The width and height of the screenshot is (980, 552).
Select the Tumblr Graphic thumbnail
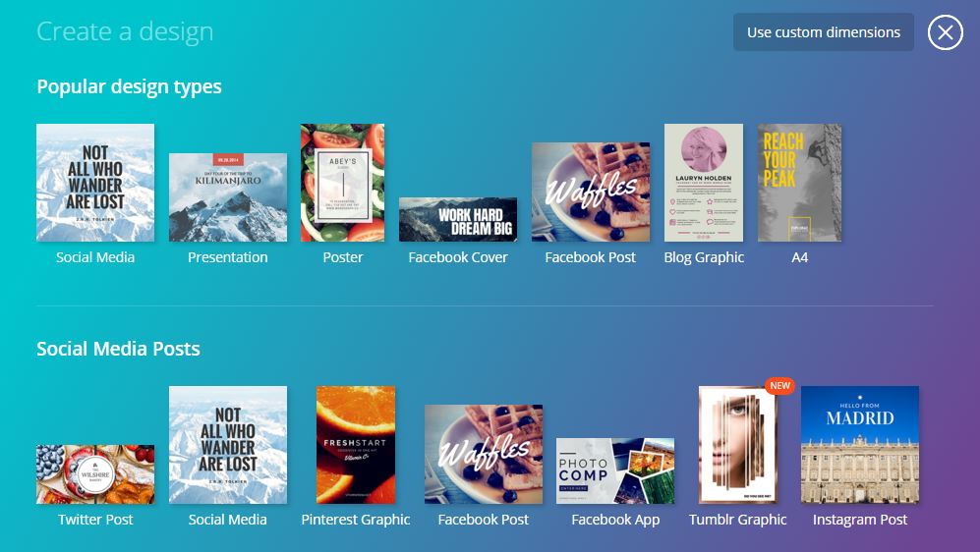tap(737, 447)
